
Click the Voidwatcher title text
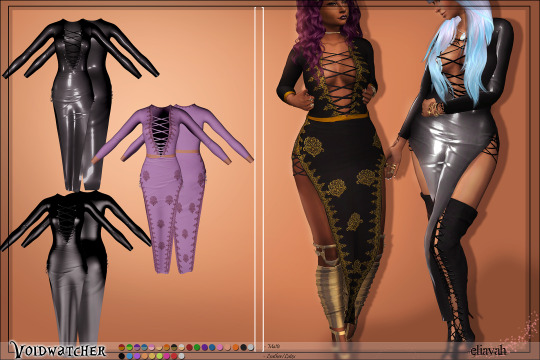58,350
